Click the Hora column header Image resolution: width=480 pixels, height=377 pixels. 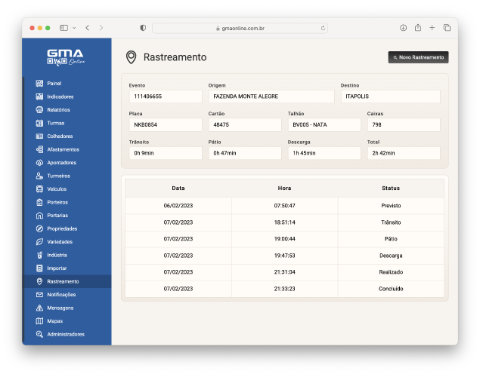[284, 188]
